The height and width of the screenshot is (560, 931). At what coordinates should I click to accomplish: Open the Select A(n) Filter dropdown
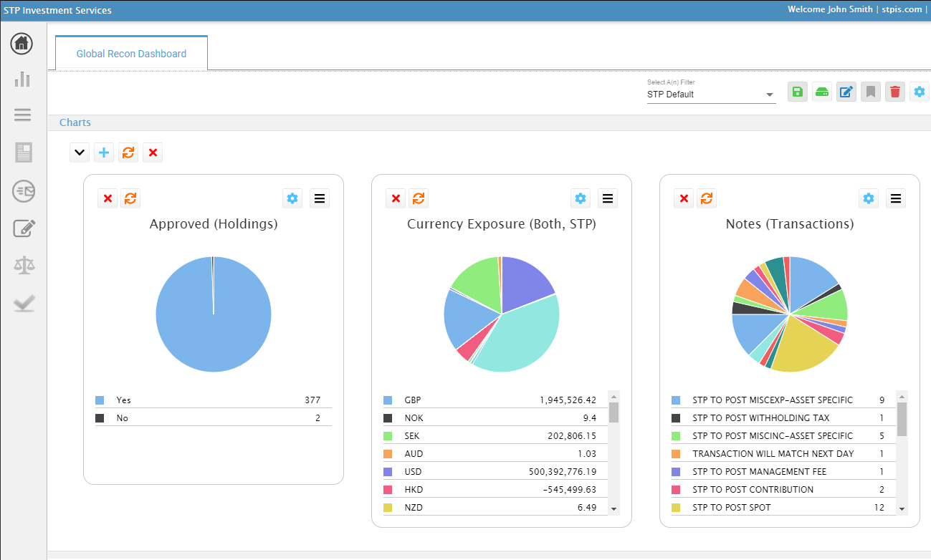point(770,94)
